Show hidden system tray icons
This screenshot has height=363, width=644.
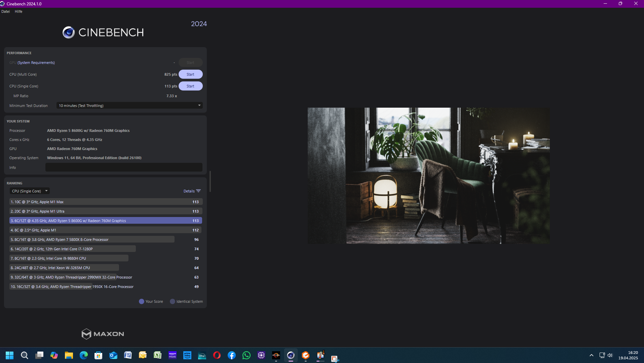592,355
